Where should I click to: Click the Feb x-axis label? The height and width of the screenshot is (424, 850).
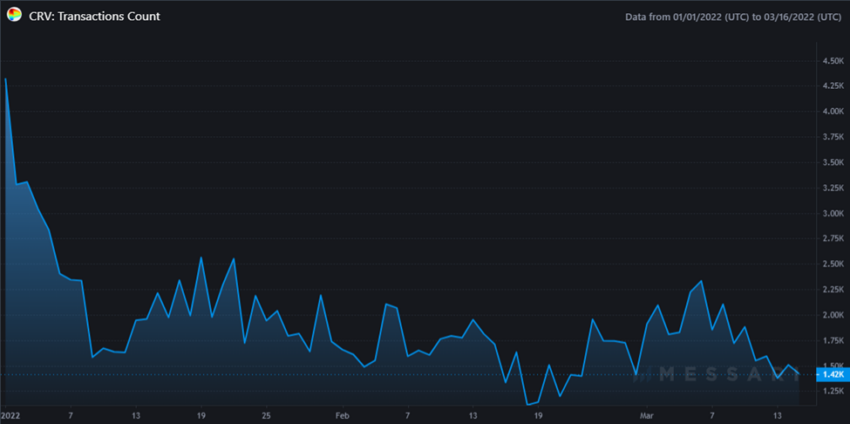point(342,414)
